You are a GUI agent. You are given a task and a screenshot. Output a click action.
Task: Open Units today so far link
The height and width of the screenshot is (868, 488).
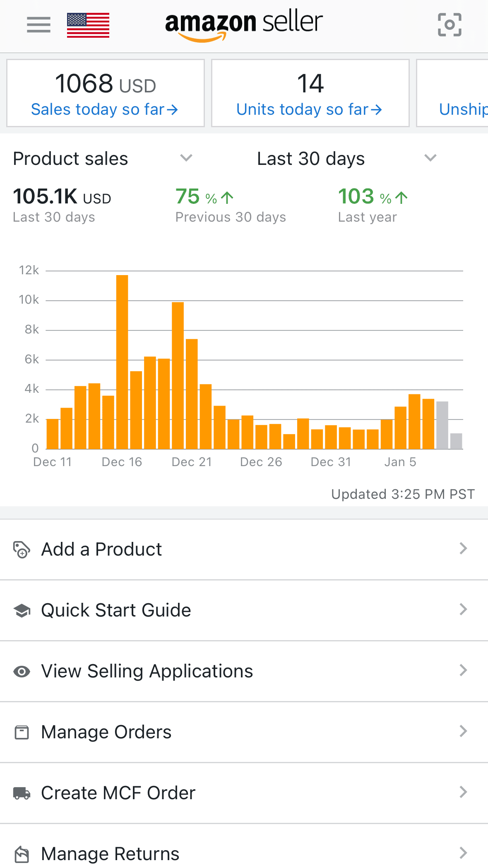[x=310, y=110]
